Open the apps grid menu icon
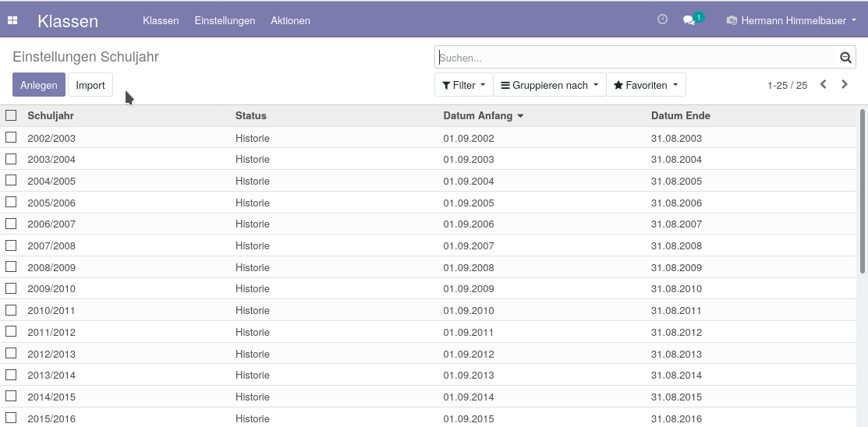The image size is (868, 427). click(x=12, y=20)
